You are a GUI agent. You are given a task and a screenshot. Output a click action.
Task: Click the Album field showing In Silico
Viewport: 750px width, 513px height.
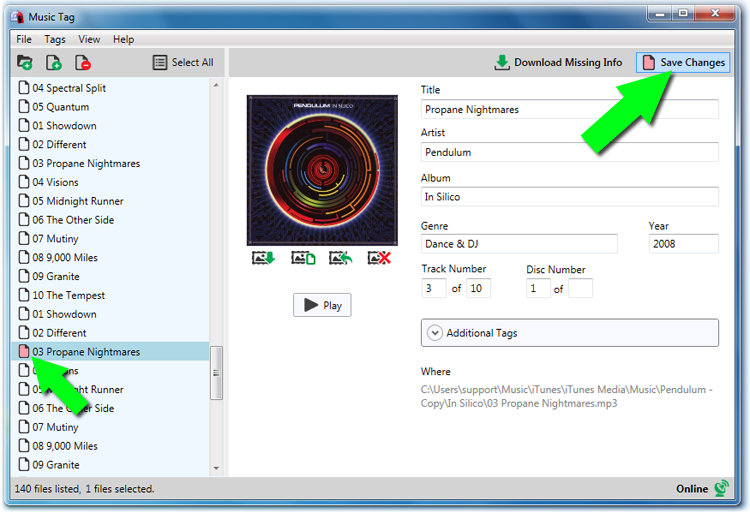pos(570,196)
